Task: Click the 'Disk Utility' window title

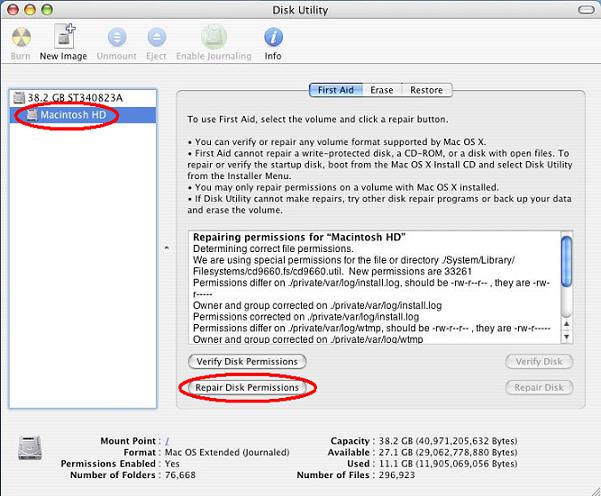Action: tap(300, 10)
